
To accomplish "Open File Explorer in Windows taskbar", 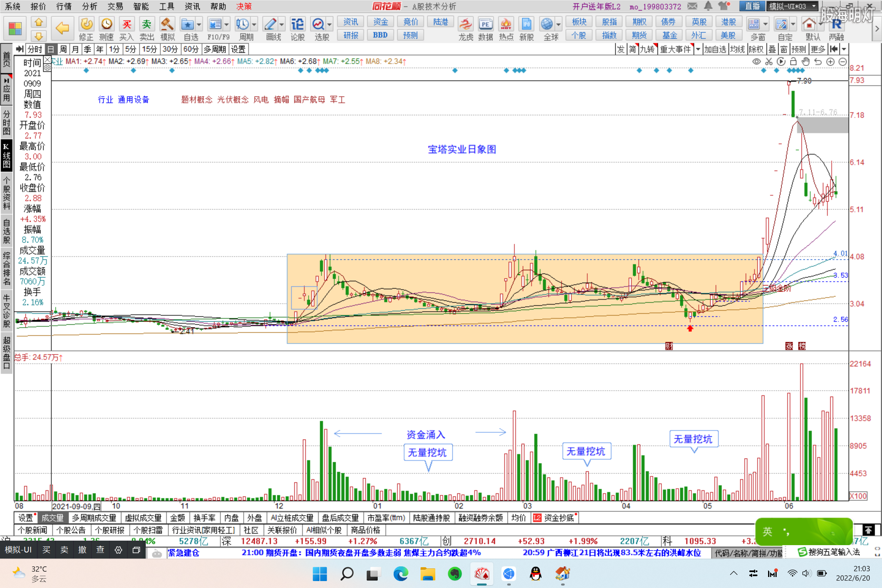I will pos(427,574).
